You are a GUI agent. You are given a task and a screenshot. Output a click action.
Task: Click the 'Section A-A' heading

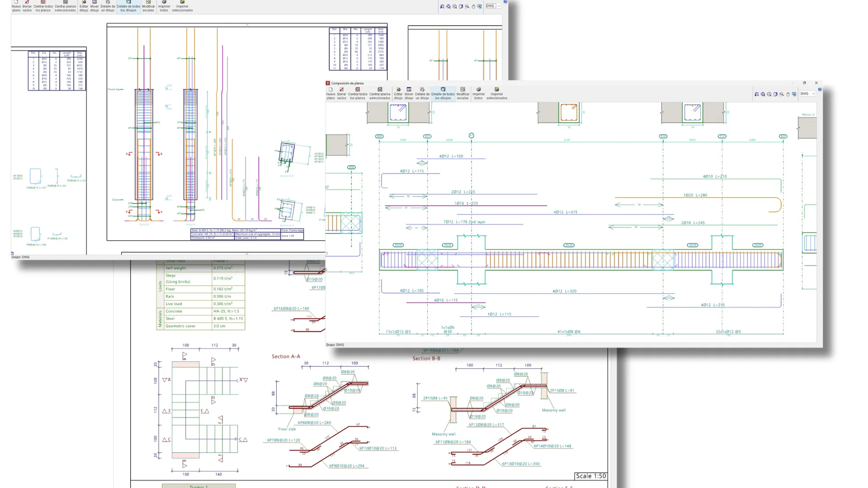click(x=286, y=357)
